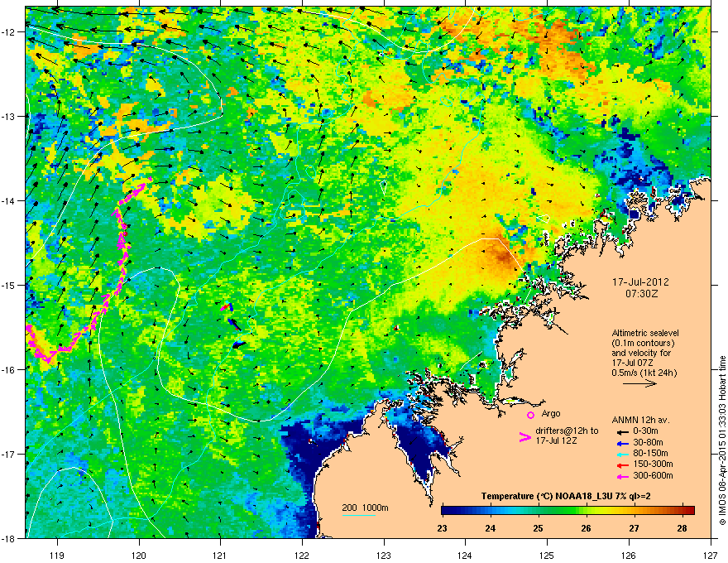
Task: Click the 0.5m/s velocity scale arrow
Action: click(639, 383)
